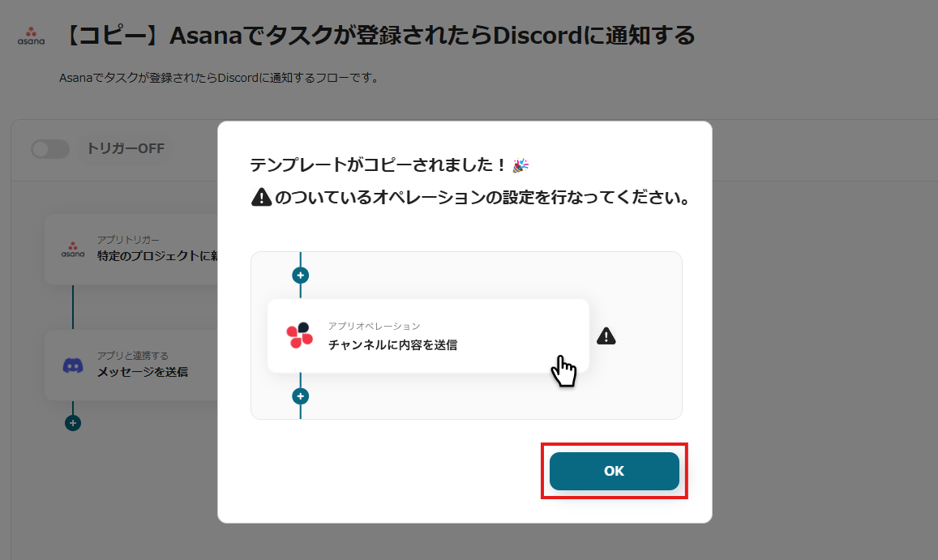The width and height of the screenshot is (938, 560).
Task: Open the チャンネルに内容を送信 operation card
Action: (428, 336)
